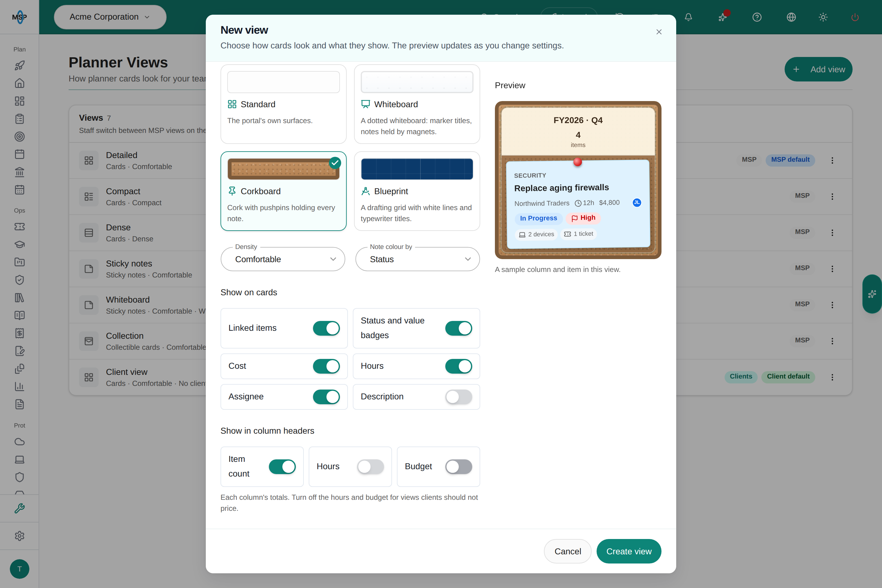
Task: Open the Density dropdown
Action: 283,259
